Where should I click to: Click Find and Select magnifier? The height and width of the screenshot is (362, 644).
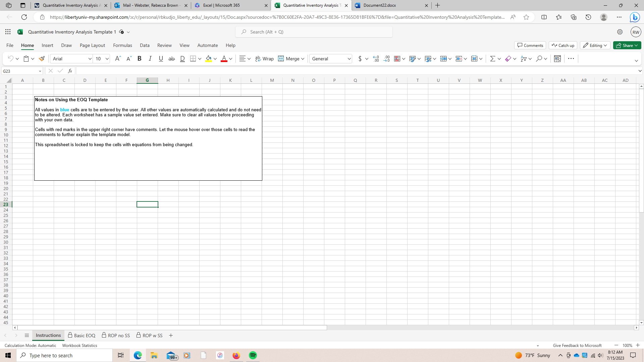tap(539, 59)
